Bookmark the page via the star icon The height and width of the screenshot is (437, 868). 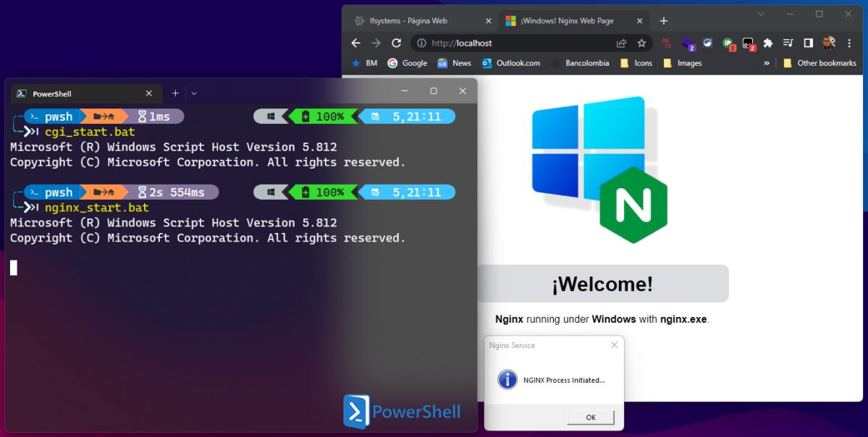(641, 43)
